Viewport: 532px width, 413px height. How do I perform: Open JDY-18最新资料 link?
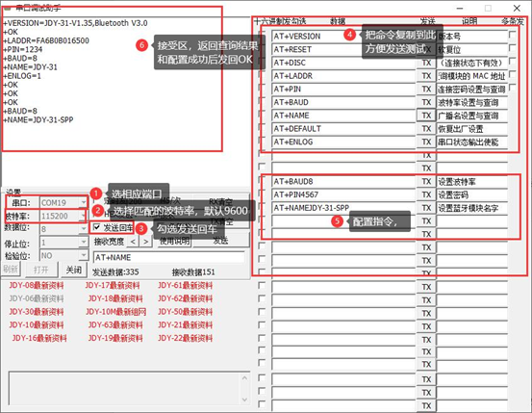pyautogui.click(x=115, y=298)
